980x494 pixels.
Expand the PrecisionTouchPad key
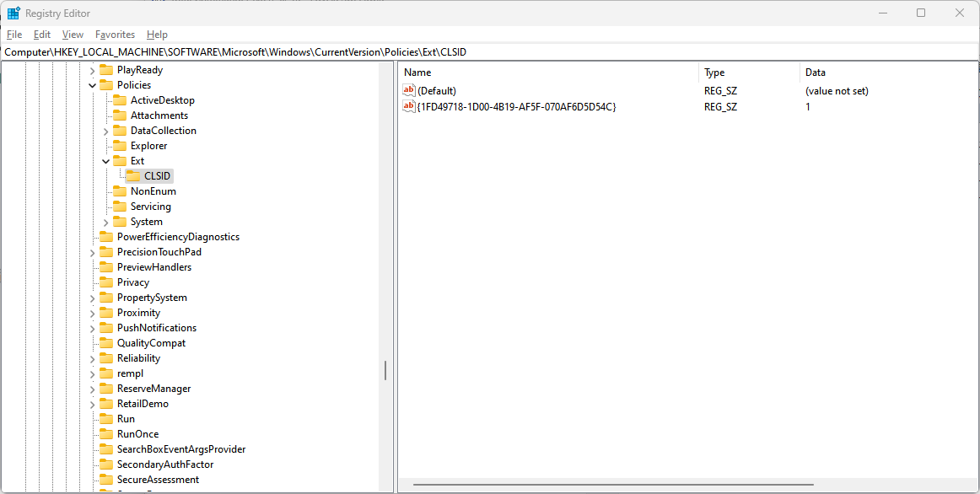[x=93, y=253]
